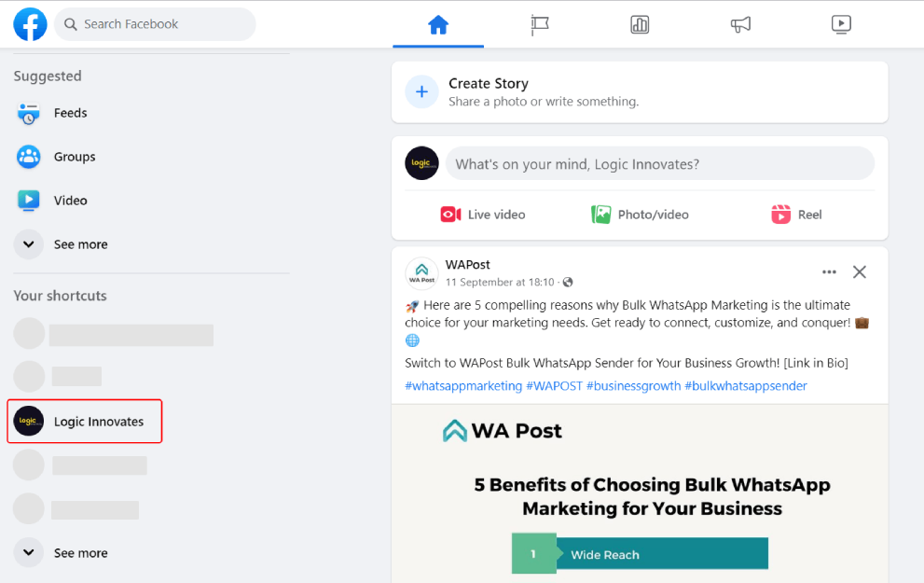This screenshot has width=924, height=583.
Task: Start a Live video
Action: (483, 215)
